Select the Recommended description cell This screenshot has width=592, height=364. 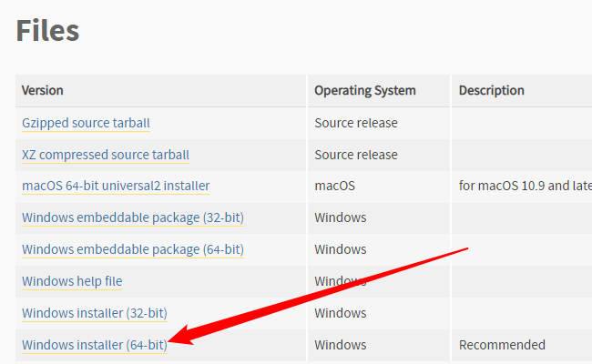502,345
